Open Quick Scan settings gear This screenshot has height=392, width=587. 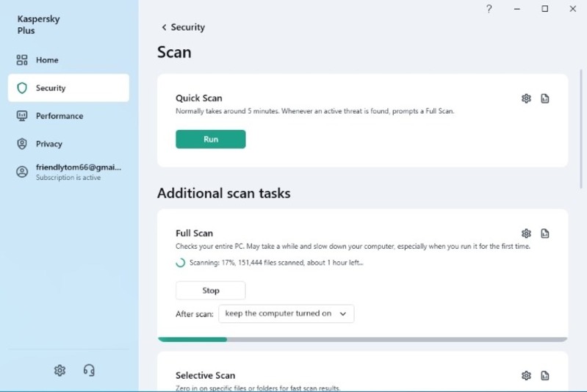(526, 98)
